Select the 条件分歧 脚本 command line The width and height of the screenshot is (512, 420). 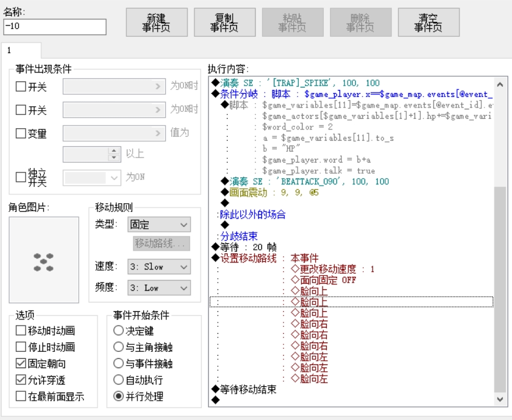351,94
